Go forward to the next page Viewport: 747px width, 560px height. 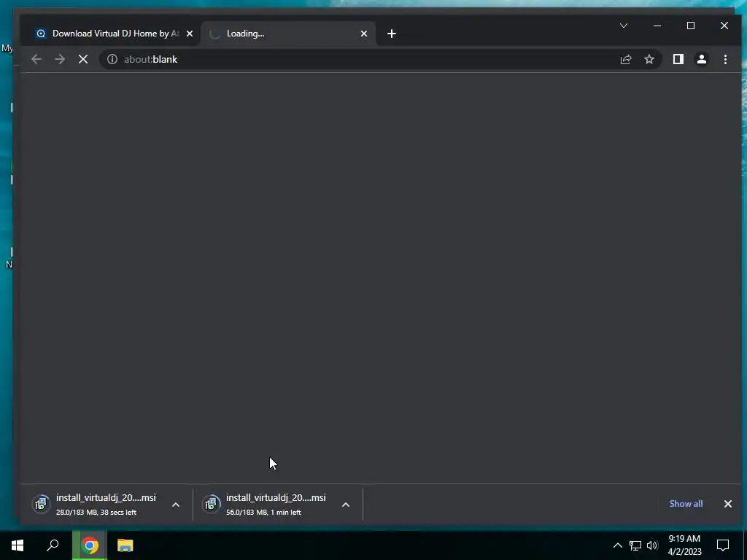click(x=60, y=60)
